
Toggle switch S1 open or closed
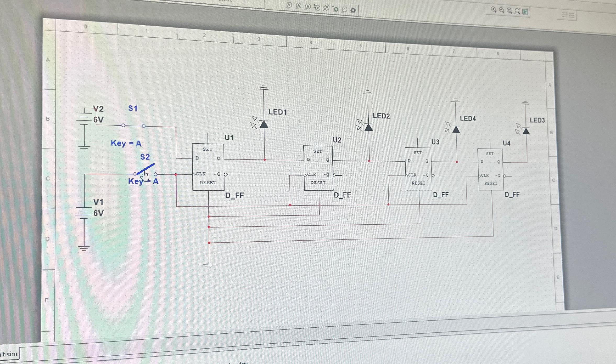coord(133,126)
